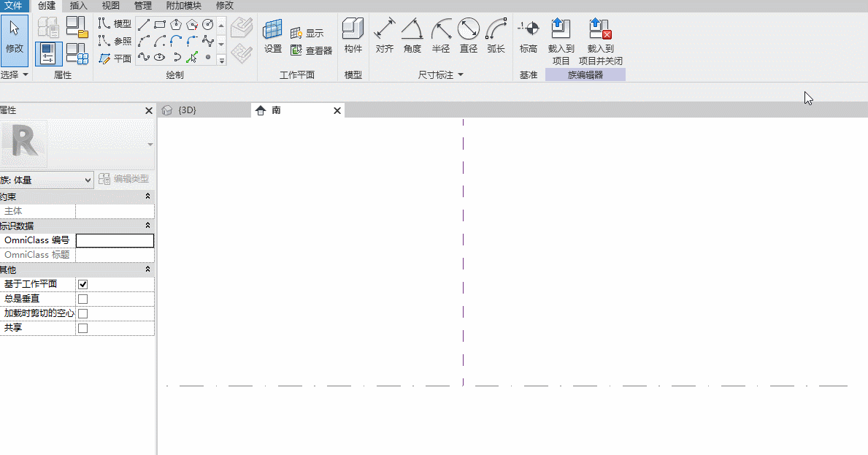The image size is (868, 455).
Task: Open the 族: 体量 family dropdown
Action: (47, 180)
